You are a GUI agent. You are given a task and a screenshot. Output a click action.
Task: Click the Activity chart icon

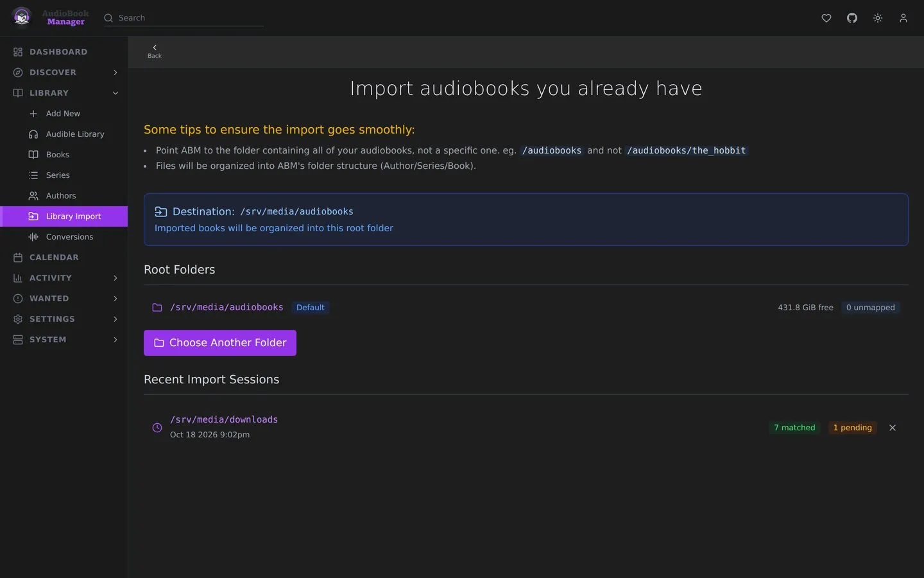coord(18,278)
